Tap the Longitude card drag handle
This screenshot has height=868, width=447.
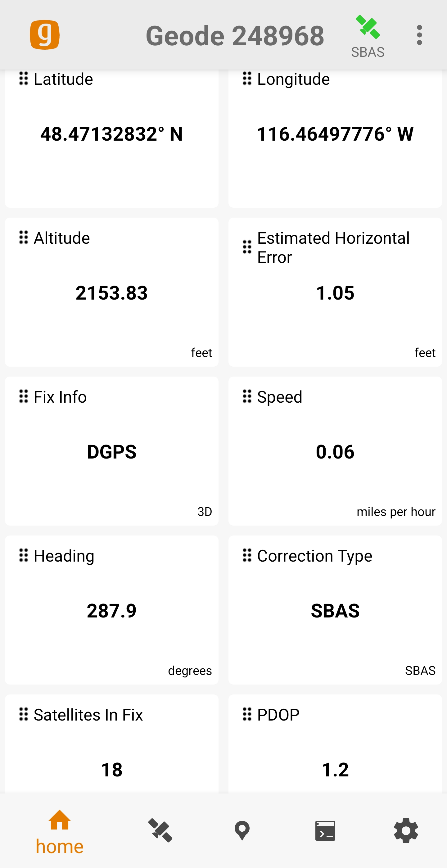[247, 79]
